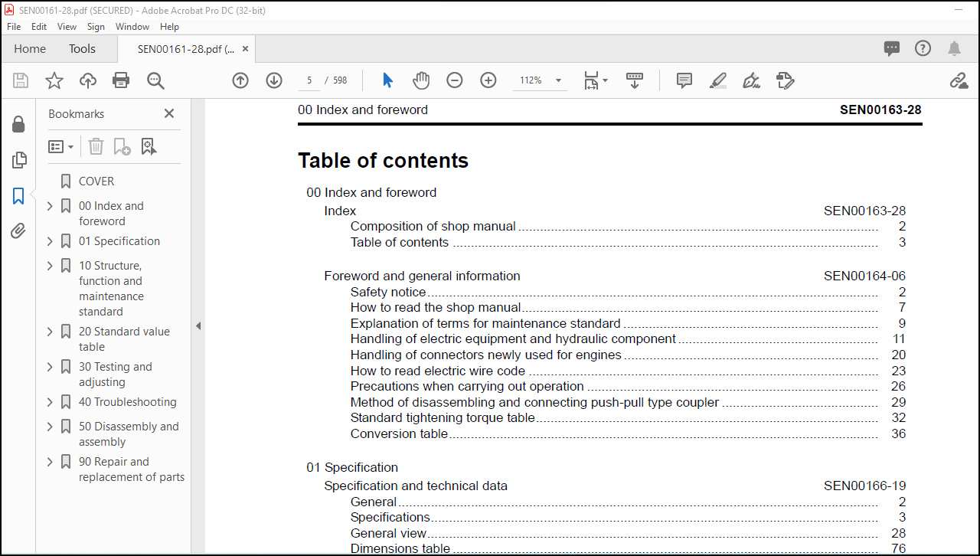Delete selected bookmark trash icon
Viewport: 980px width, 556px height.
(x=96, y=146)
